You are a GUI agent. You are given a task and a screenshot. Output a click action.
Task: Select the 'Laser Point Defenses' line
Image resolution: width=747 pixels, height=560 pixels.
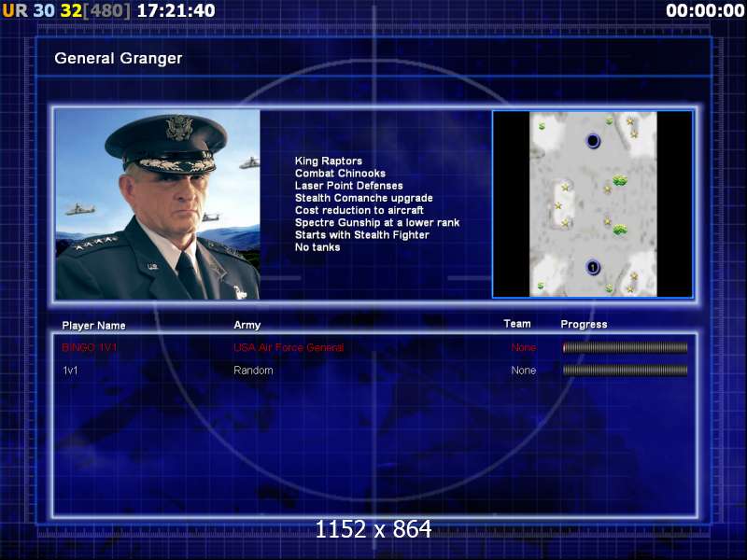pos(348,185)
